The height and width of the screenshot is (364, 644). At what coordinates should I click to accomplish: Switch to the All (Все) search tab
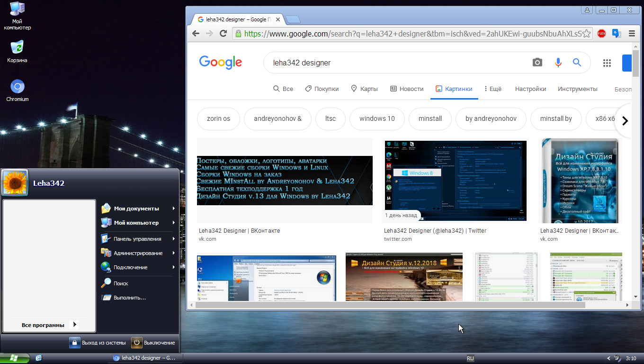(283, 89)
